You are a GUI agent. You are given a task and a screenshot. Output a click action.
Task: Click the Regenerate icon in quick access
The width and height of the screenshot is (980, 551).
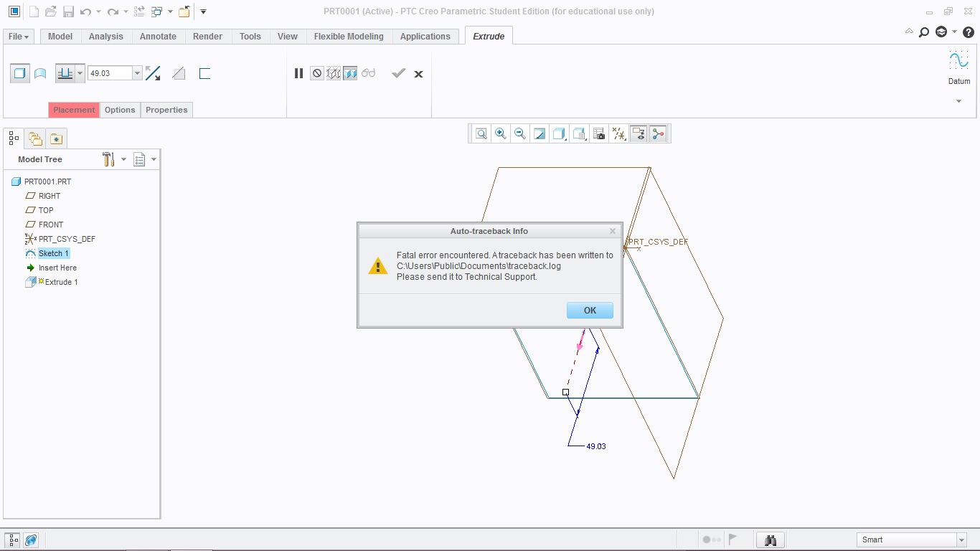point(140,11)
